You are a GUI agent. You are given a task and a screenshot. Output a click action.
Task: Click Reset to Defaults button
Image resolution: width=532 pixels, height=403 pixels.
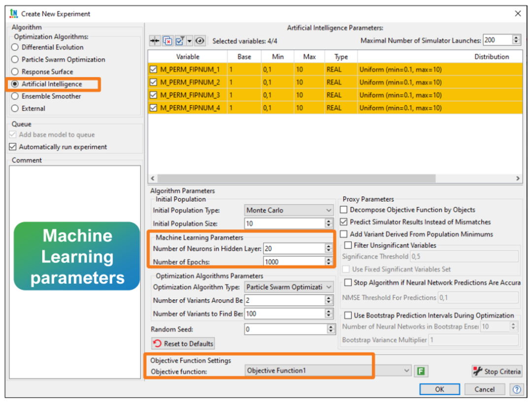coord(183,343)
